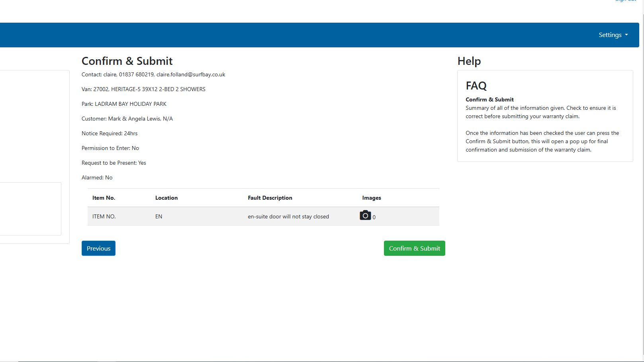
Task: Click the Permission to Enter: No text
Action: (110, 148)
